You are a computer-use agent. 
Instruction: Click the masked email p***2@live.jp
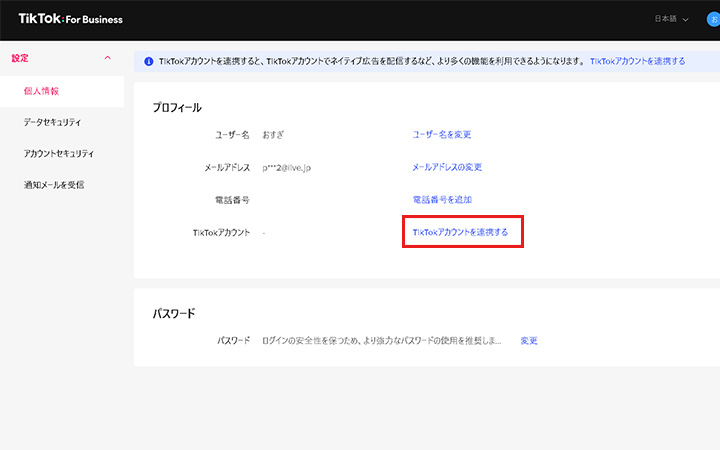pyautogui.click(x=287, y=168)
